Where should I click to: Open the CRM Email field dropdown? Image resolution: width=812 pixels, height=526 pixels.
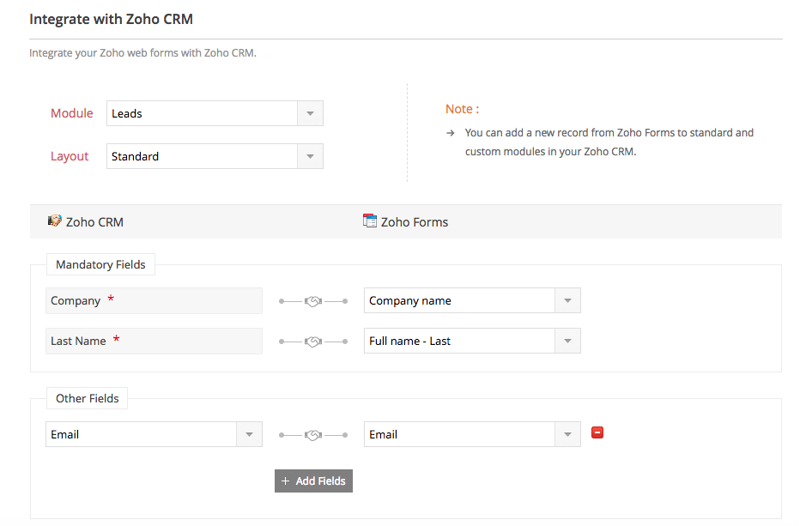(x=154, y=434)
